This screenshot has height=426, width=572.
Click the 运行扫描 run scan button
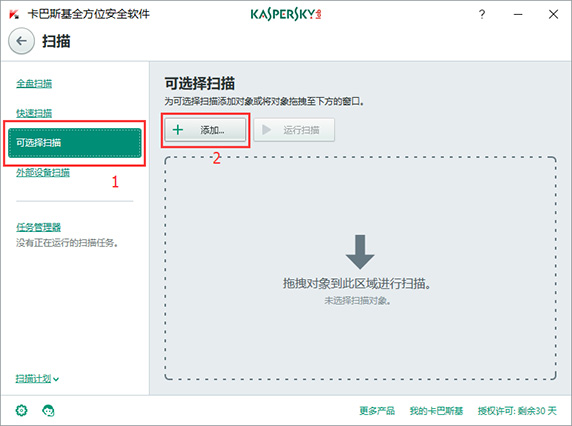click(x=294, y=130)
